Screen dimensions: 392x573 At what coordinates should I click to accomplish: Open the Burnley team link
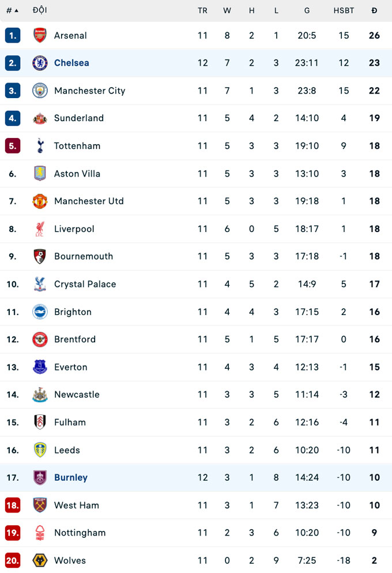[71, 477]
